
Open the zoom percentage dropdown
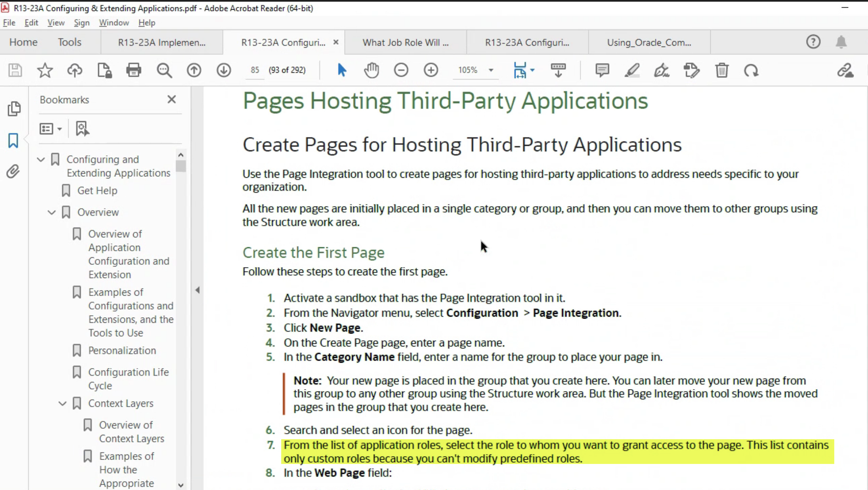(491, 70)
